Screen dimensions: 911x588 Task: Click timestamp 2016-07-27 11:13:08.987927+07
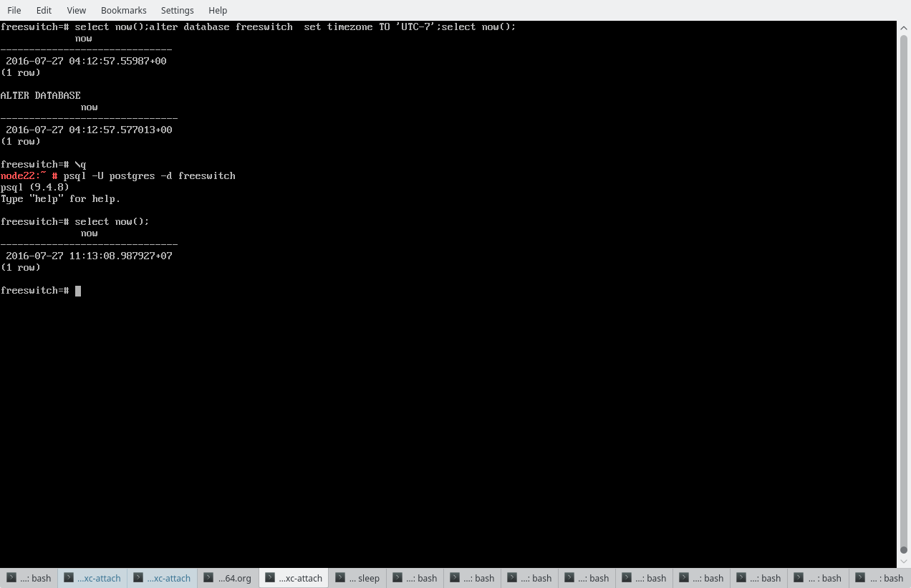[89, 256]
